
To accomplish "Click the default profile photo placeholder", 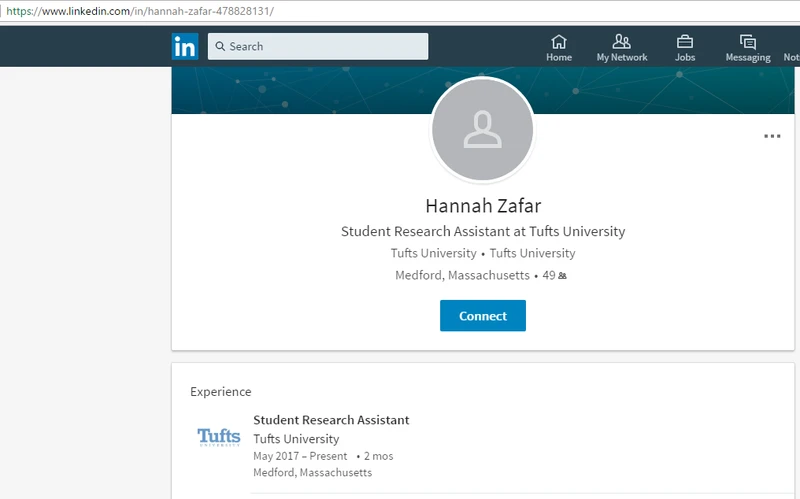I will [483, 130].
